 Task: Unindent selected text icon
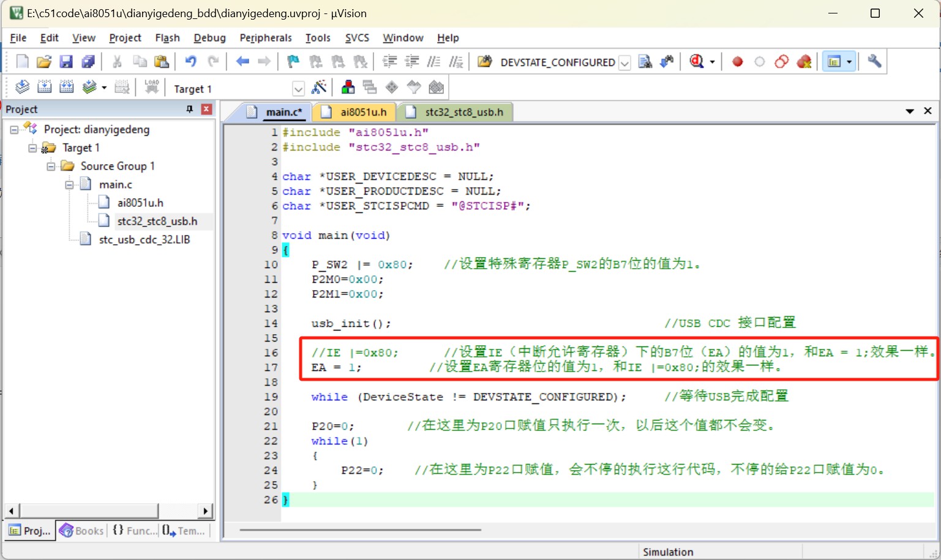[412, 61]
